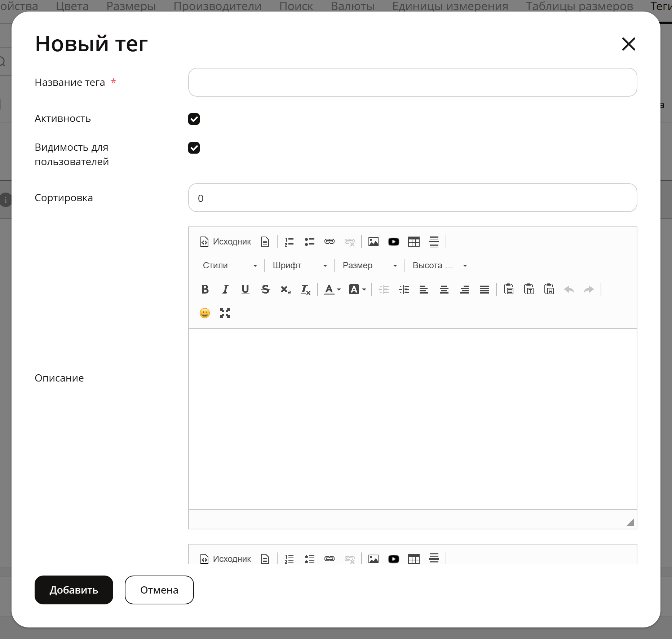Click inside the Описание text area
The image size is (672, 639).
click(413, 419)
